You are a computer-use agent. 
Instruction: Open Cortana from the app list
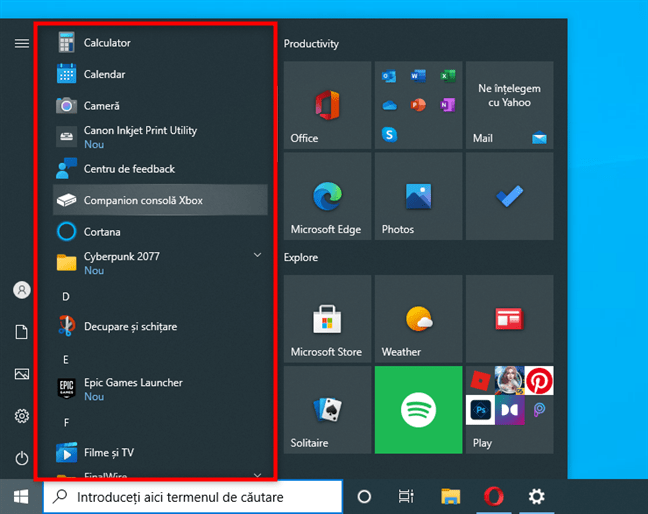click(160, 231)
